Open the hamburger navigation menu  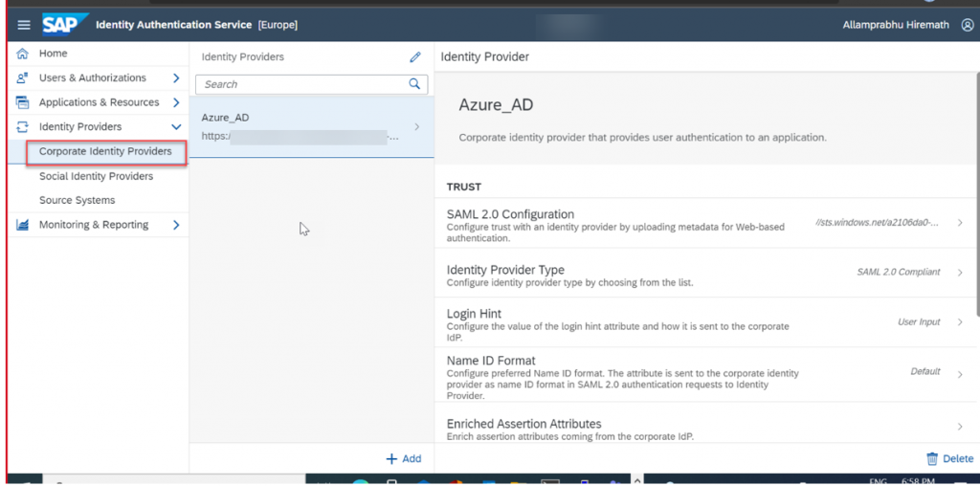(24, 25)
